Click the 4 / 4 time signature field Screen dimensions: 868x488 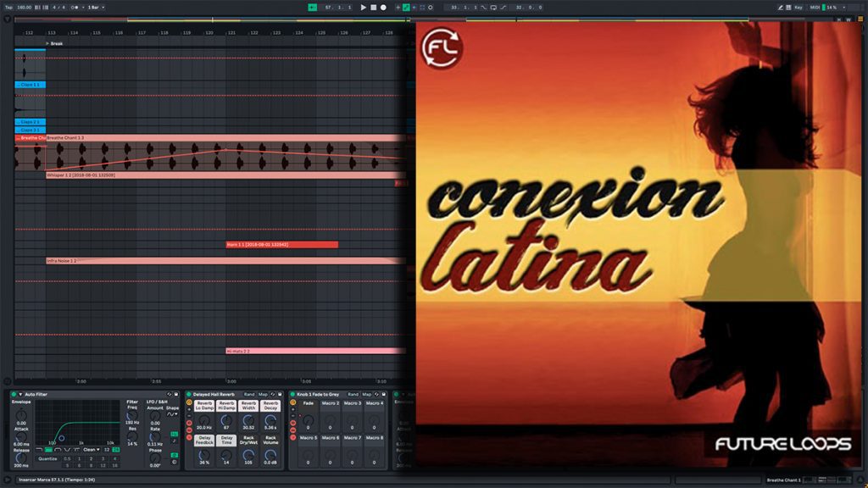point(58,8)
